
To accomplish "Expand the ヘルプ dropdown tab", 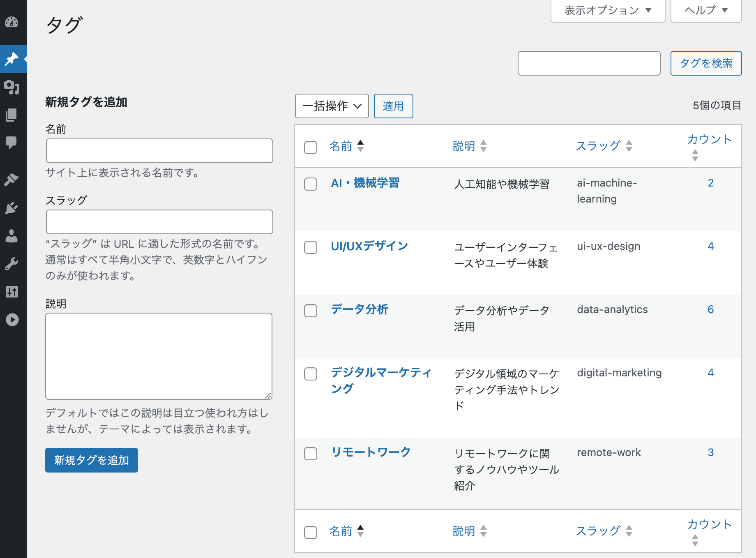I will pyautogui.click(x=706, y=11).
